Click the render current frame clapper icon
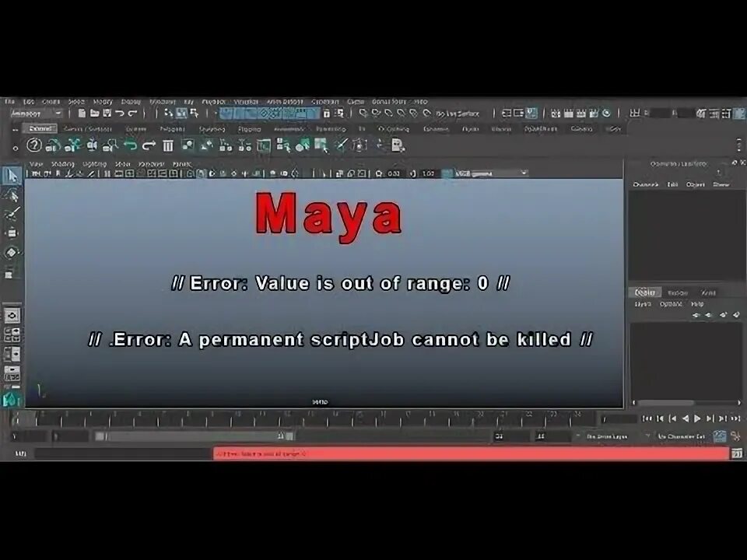 [568, 114]
